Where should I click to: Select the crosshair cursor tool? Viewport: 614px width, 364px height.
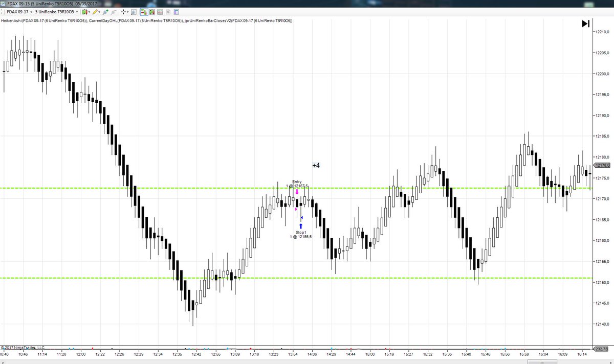click(123, 12)
